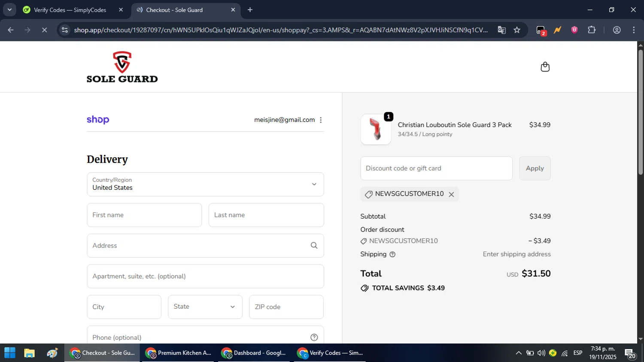This screenshot has height=362, width=644.
Task: Open the Sole Guard logo home link
Action: click(x=122, y=67)
